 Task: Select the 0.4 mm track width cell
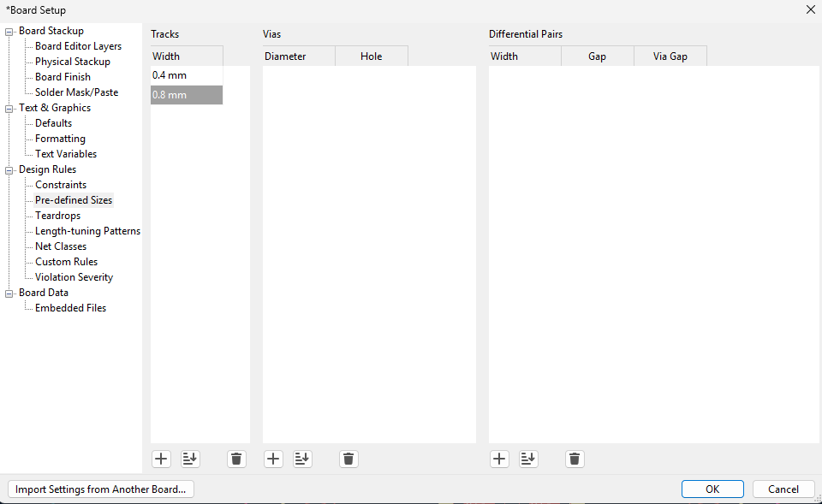[x=186, y=75]
